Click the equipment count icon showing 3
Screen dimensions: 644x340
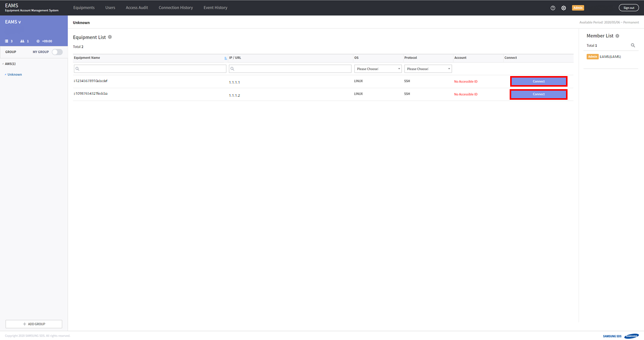click(7, 41)
